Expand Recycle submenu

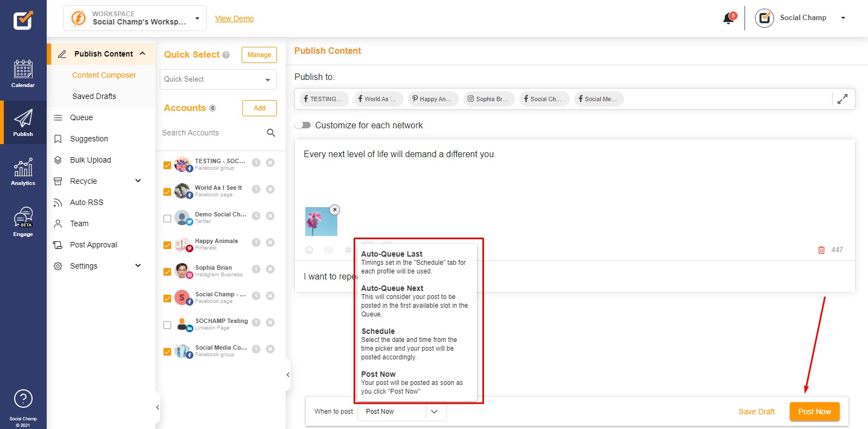[x=138, y=181]
